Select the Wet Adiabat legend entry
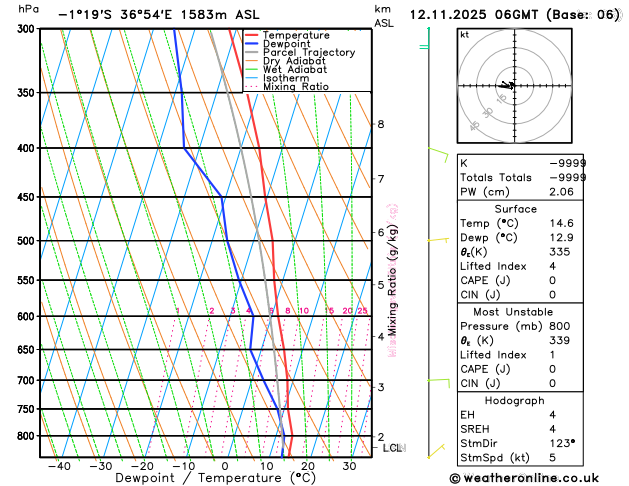The image size is (629, 486). tap(286, 70)
